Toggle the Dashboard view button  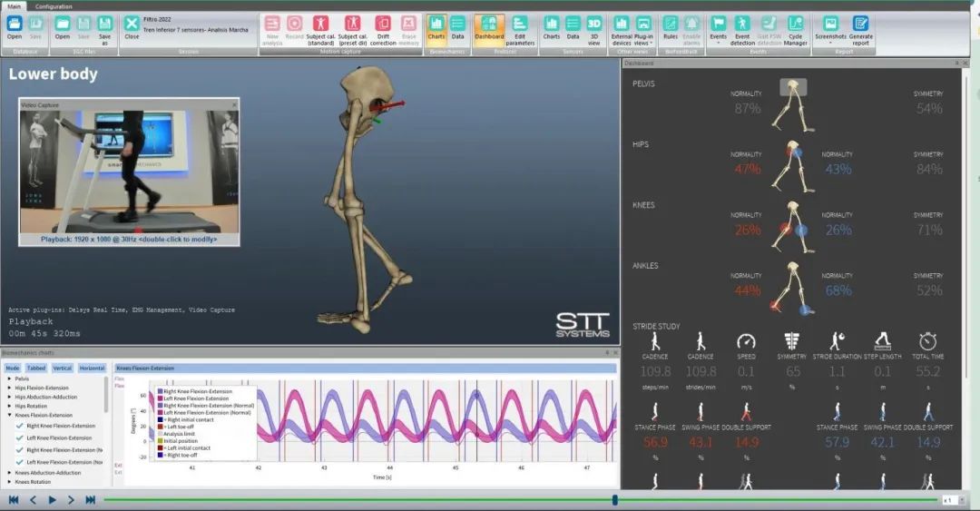489,28
